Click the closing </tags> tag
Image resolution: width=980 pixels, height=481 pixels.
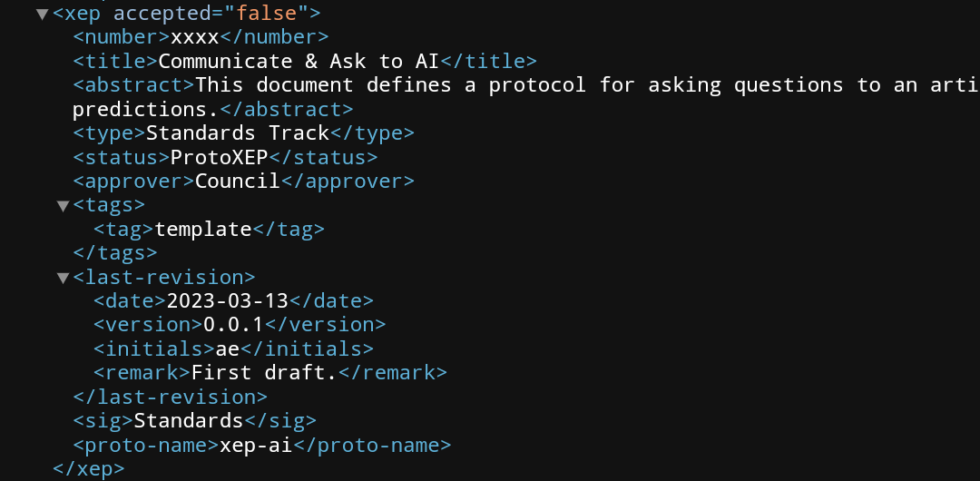click(115, 252)
